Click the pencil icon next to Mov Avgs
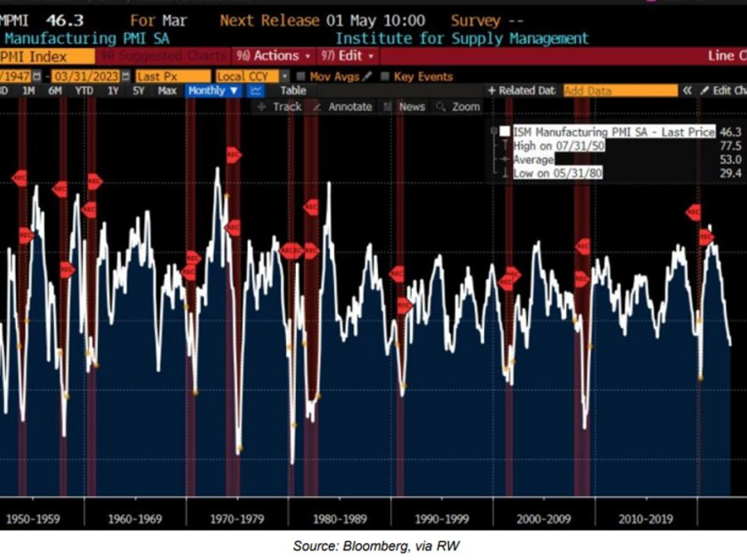747x560 pixels. point(367,76)
